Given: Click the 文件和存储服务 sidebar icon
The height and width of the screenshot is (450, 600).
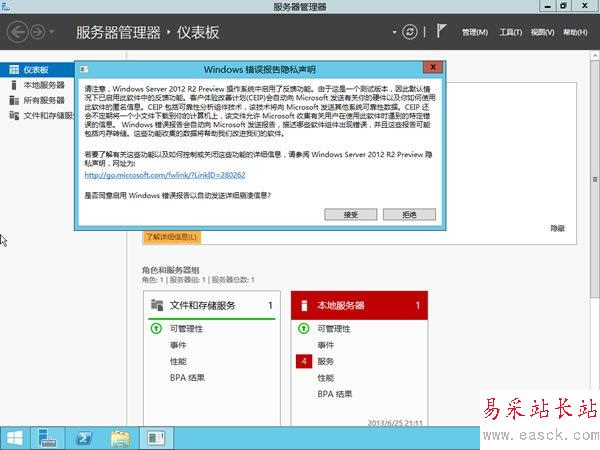Looking at the screenshot, I should [x=14, y=116].
